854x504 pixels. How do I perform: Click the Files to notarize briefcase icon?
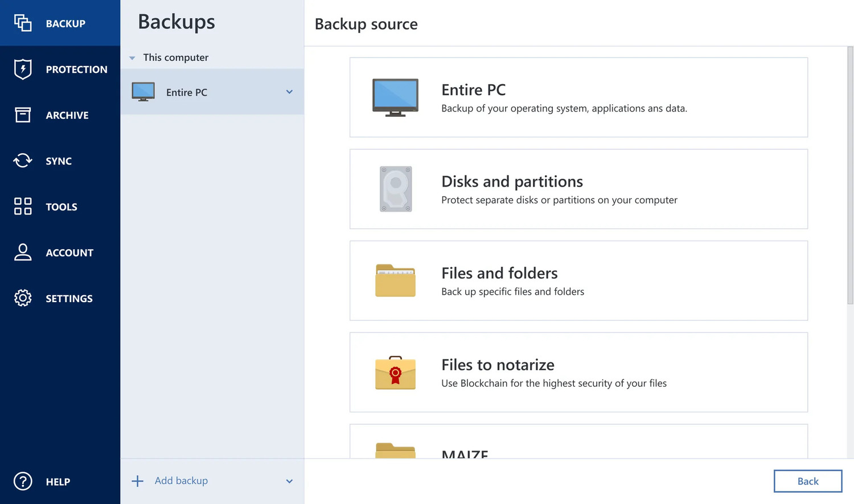pyautogui.click(x=395, y=373)
